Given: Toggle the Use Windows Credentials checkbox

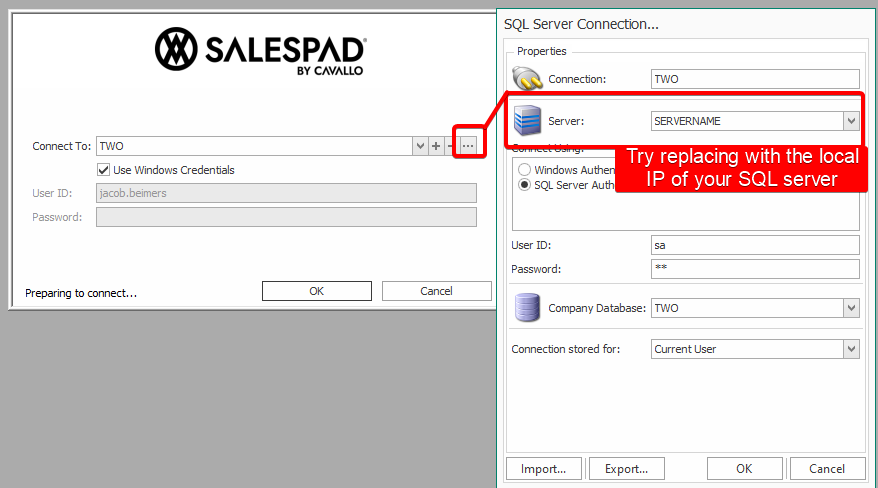Looking at the screenshot, I should pos(104,170).
